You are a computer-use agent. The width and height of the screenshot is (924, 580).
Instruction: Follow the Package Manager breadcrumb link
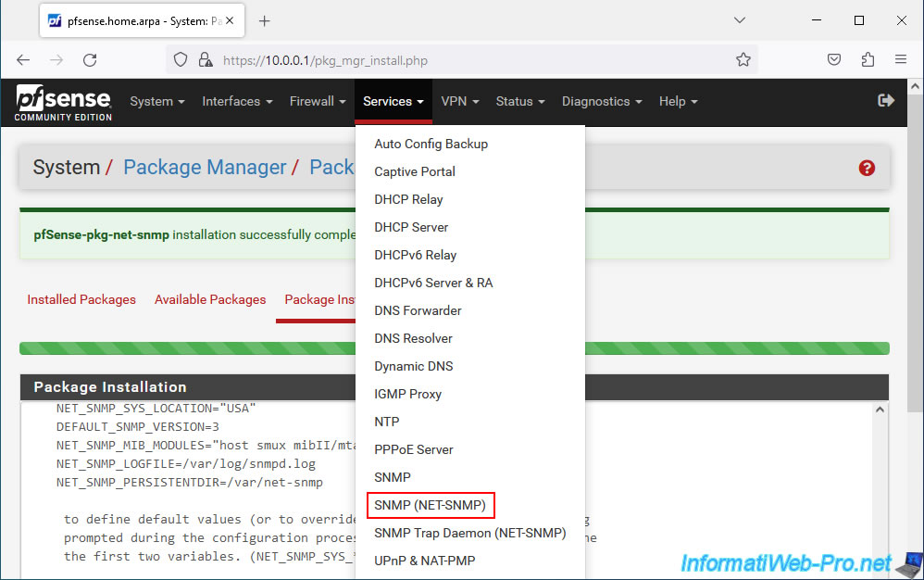pyautogui.click(x=205, y=167)
